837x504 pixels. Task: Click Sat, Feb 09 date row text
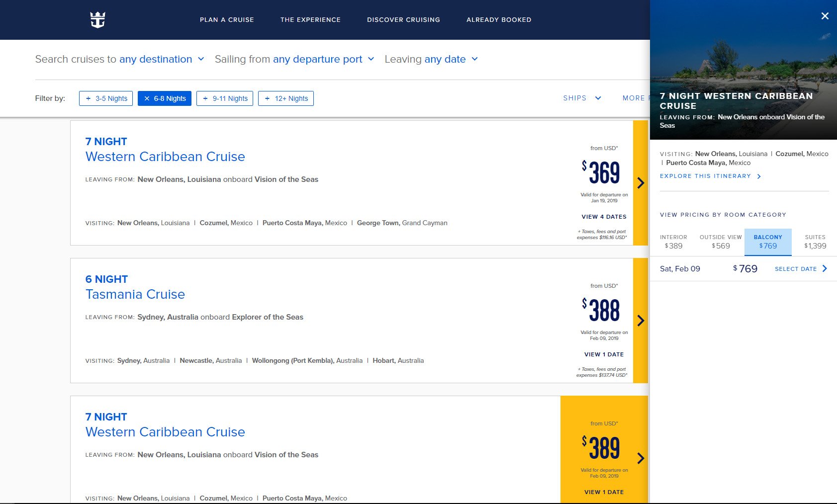[x=680, y=269]
